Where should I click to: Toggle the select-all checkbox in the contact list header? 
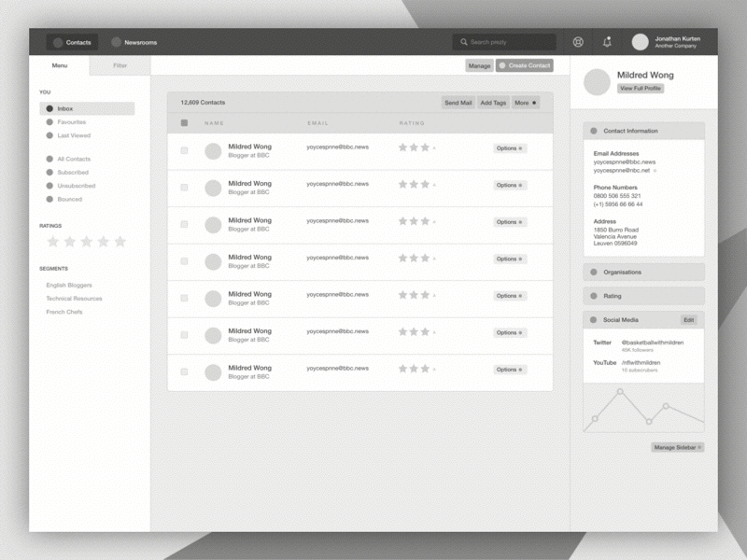click(x=185, y=123)
